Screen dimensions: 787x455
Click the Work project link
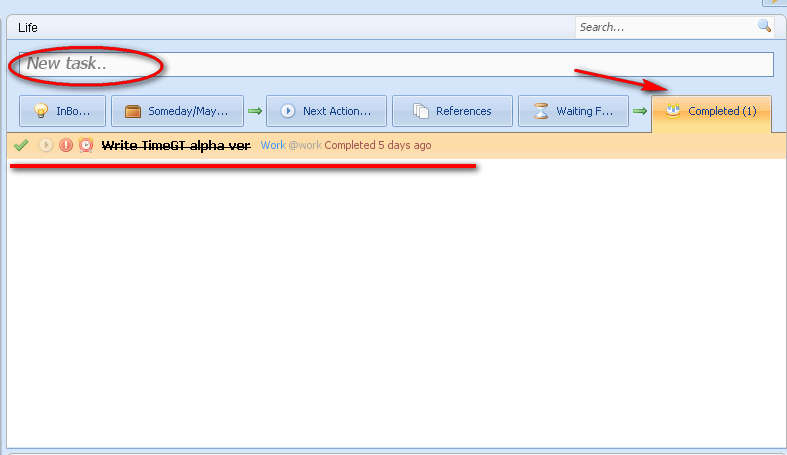[x=273, y=145]
